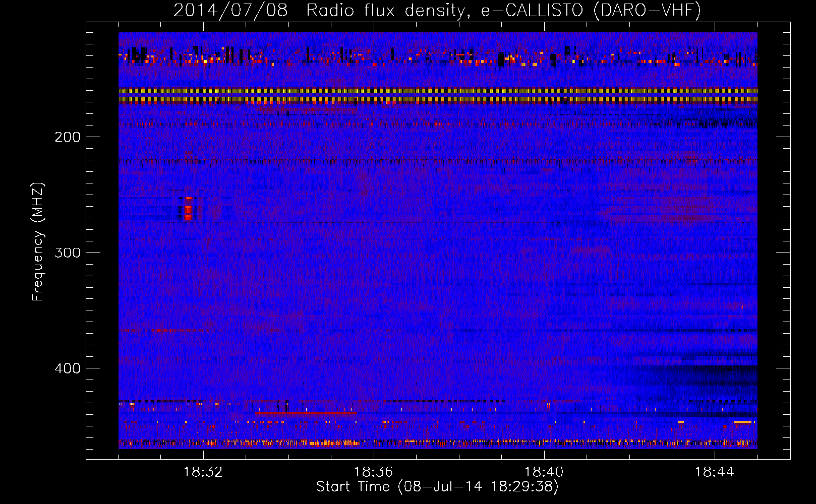The image size is (816, 504).
Task: Click the long red horizontal bar near 18:34
Action: tap(306, 413)
